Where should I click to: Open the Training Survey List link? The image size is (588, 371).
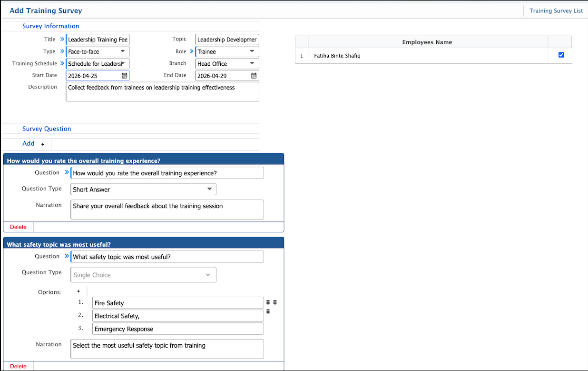coord(556,11)
